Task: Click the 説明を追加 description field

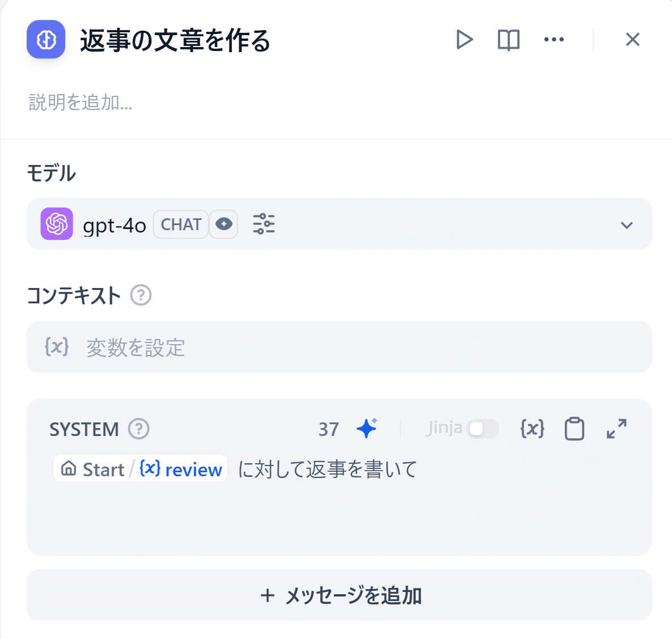Action: tap(80, 103)
